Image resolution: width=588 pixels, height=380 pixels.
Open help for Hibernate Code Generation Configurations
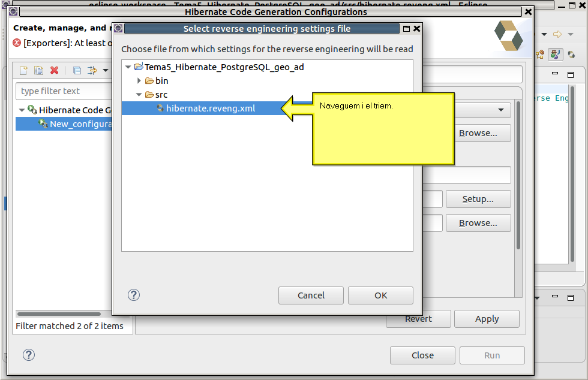point(29,355)
